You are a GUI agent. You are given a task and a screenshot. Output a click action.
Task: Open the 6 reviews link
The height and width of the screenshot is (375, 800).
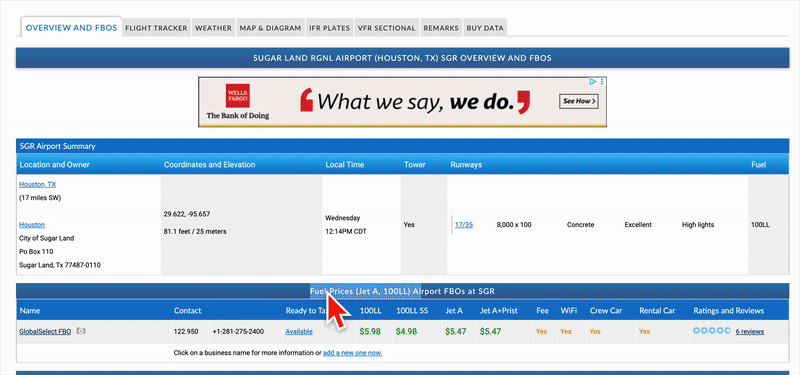[x=749, y=331]
